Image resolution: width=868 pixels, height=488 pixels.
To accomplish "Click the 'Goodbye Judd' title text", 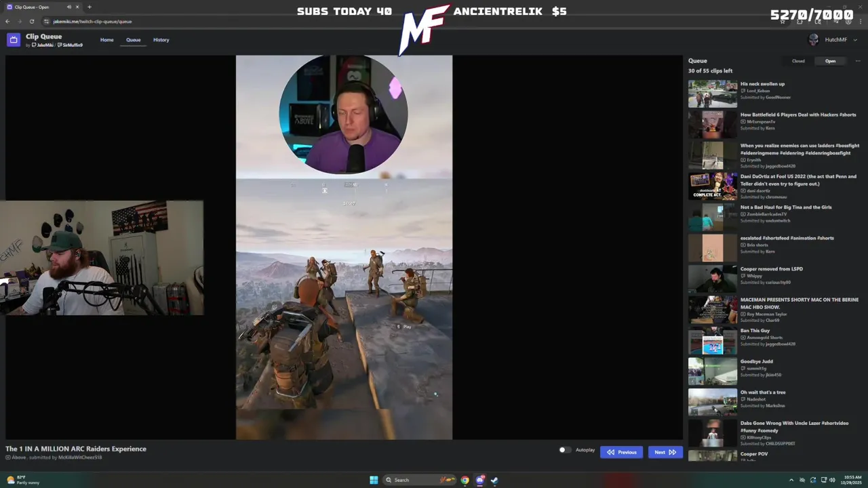I will point(757,361).
